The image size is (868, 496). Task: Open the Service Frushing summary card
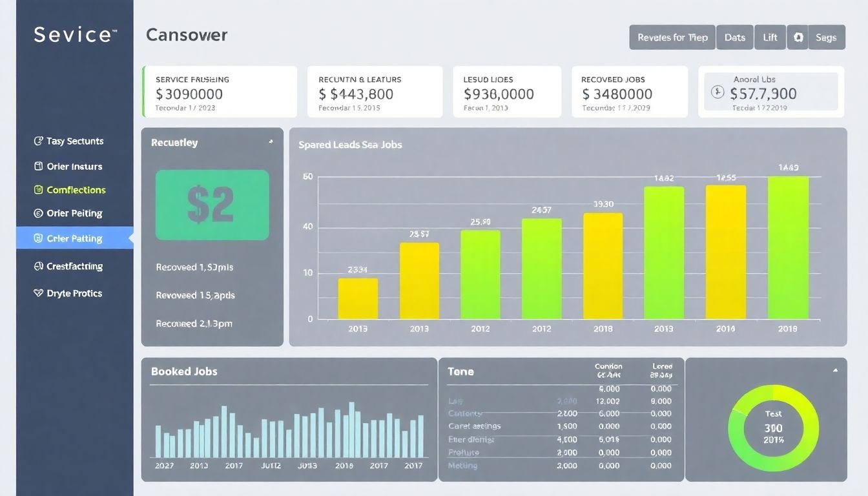pyautogui.click(x=220, y=92)
